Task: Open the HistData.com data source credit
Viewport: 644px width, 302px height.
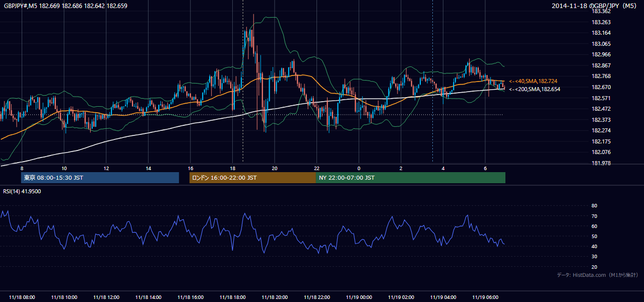Action: (x=598, y=275)
